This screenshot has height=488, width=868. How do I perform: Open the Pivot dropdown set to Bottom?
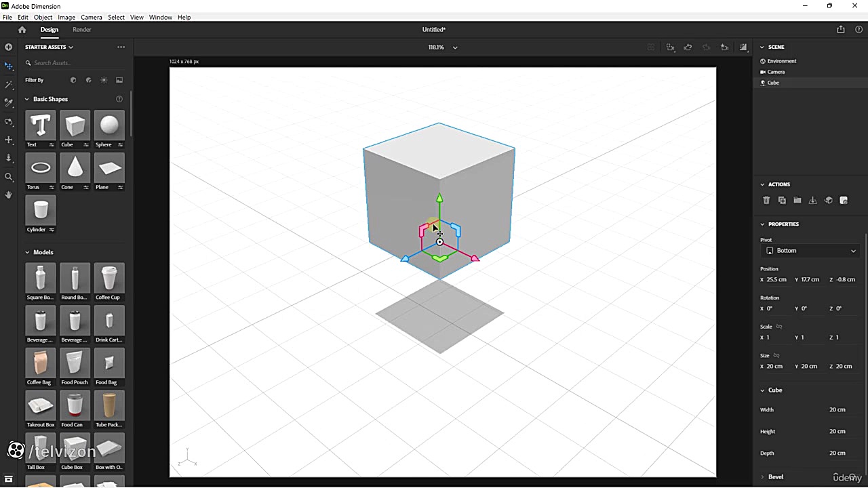tap(810, 251)
